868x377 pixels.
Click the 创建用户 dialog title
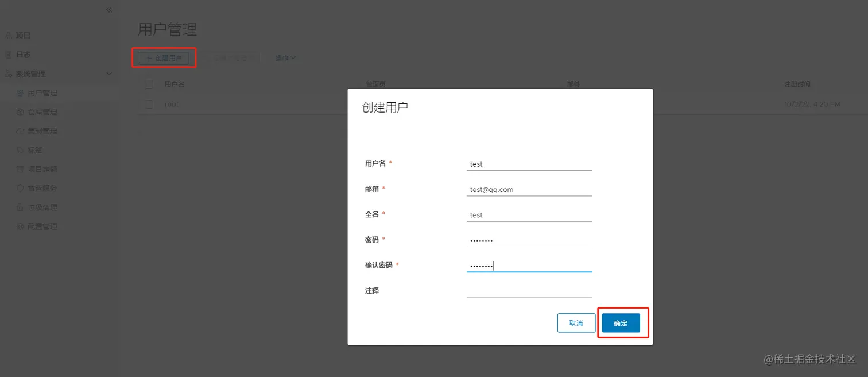385,107
